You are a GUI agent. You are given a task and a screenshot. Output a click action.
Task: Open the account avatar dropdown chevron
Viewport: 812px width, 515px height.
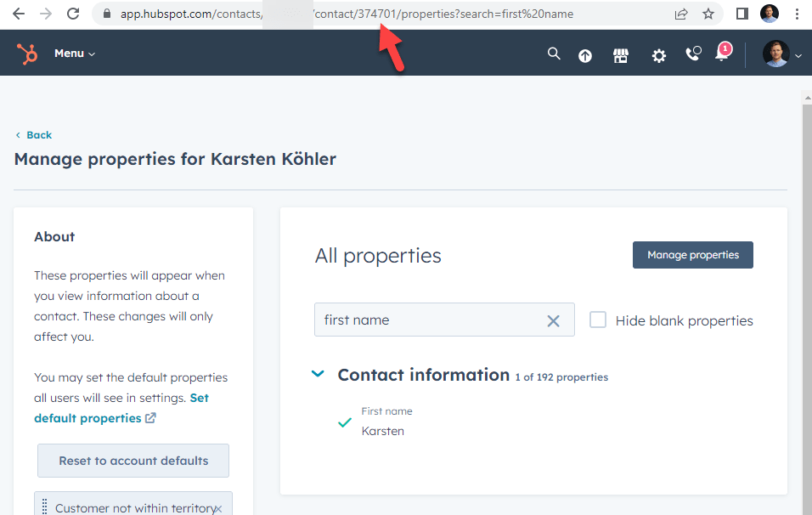[799, 54]
